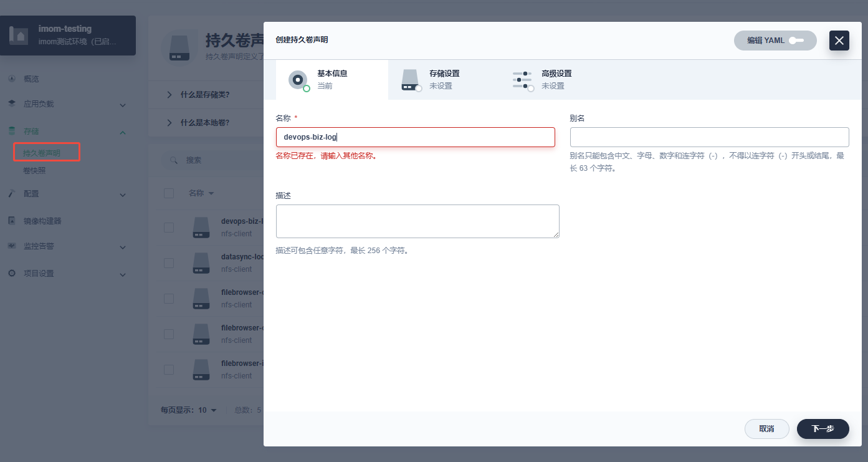This screenshot has height=462, width=868.
Task: Click the 配置 hammer sidebar icon
Action: (12, 194)
